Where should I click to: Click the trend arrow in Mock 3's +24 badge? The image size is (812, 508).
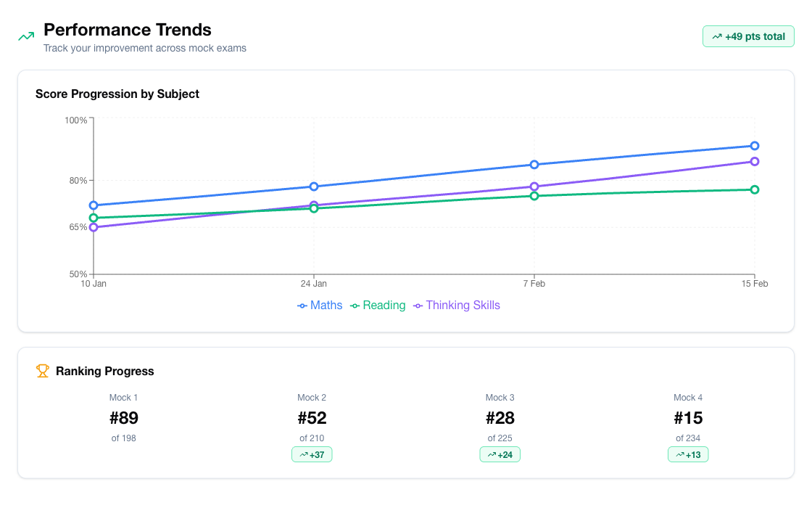click(493, 454)
